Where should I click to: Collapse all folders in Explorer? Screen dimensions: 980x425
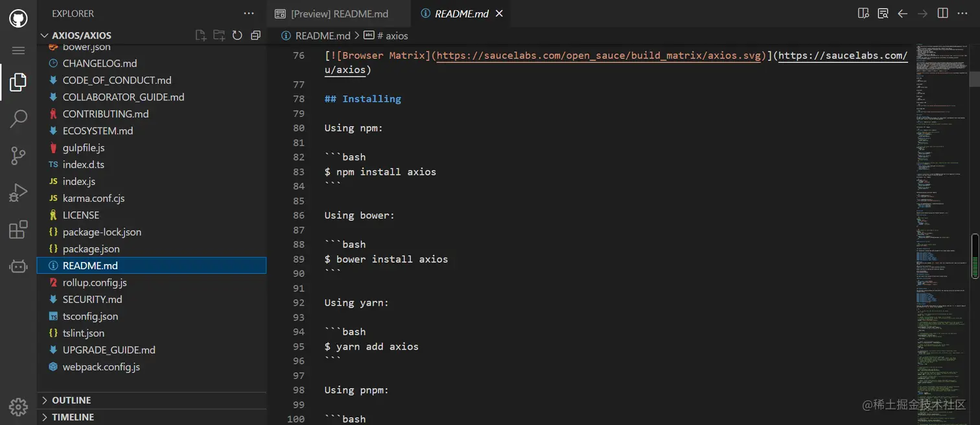[x=255, y=36]
